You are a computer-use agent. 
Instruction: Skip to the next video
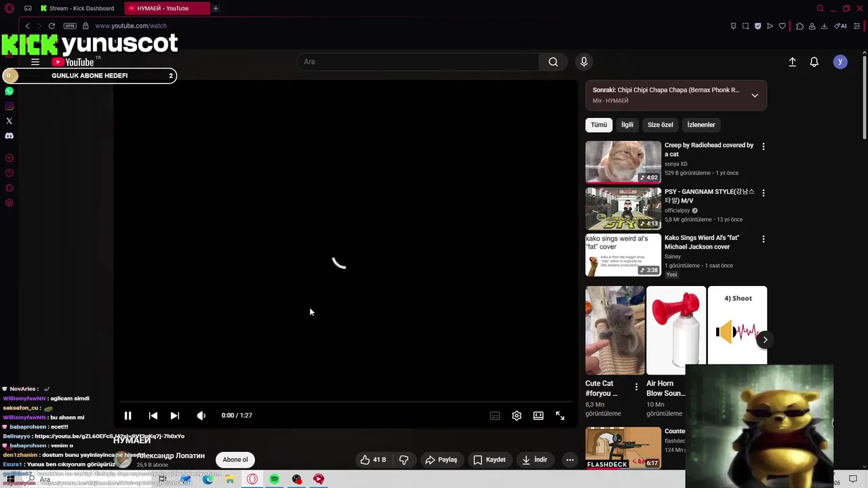[x=175, y=415]
